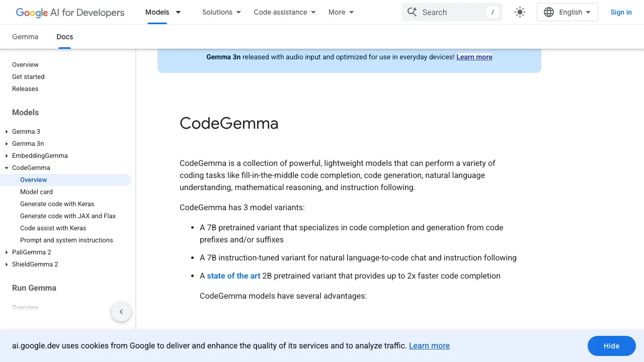Click the "/" shortcut badge in search bar
The image size is (644, 362).
click(493, 12)
